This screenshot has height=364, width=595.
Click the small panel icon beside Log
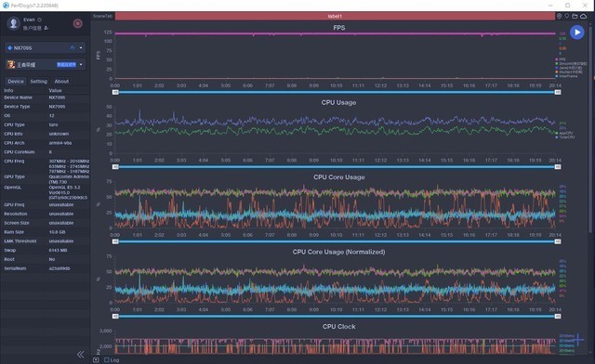[x=96, y=360]
